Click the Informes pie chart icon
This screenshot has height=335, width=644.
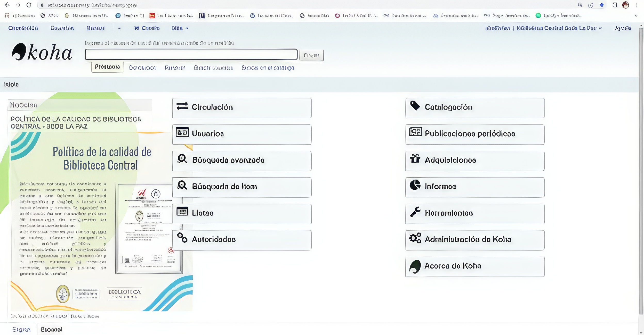tap(415, 185)
